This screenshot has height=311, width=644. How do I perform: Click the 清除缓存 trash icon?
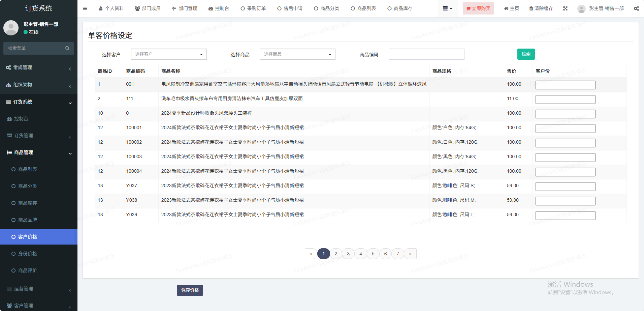pos(541,8)
